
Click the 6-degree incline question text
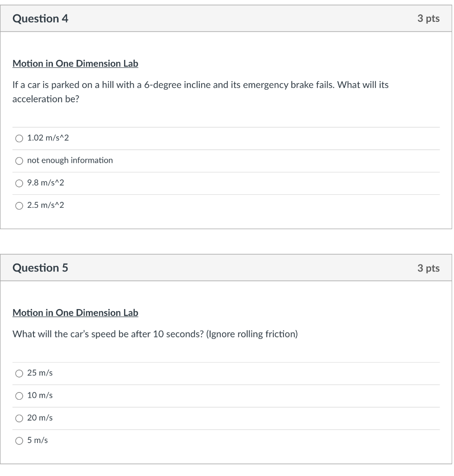click(x=200, y=86)
